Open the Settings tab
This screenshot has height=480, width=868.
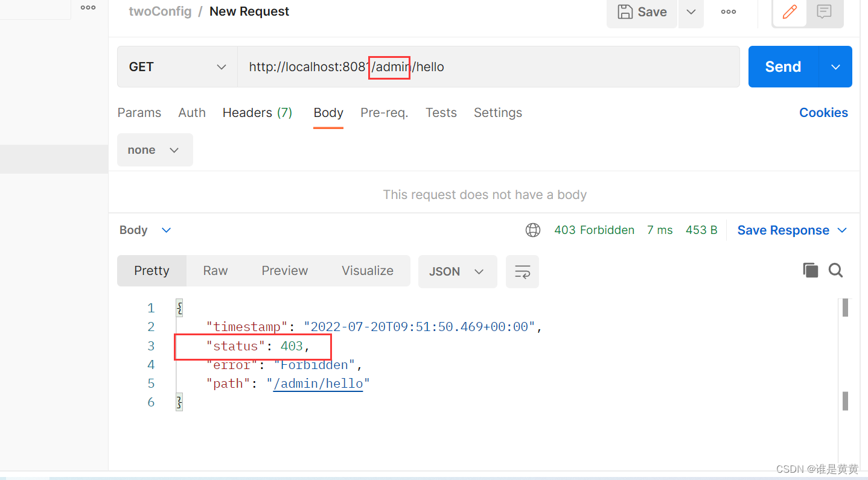pyautogui.click(x=497, y=113)
